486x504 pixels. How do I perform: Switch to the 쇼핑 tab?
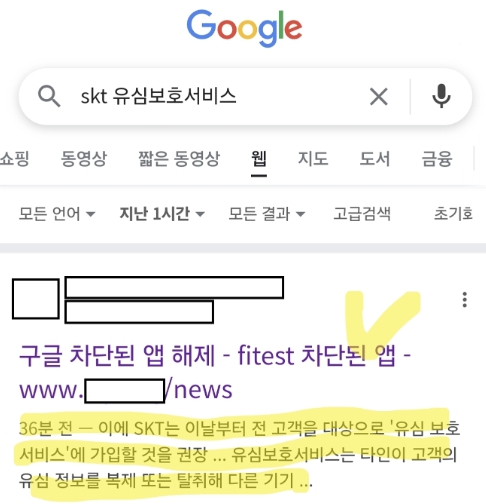coord(15,158)
